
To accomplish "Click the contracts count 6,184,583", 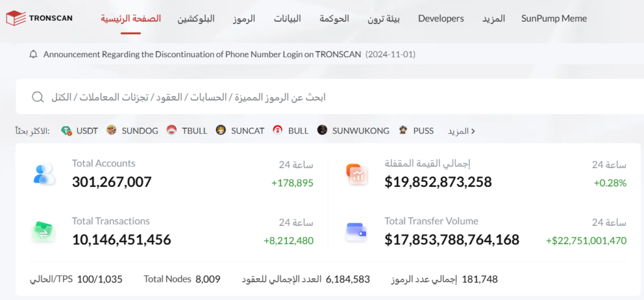I will pyautogui.click(x=348, y=279).
